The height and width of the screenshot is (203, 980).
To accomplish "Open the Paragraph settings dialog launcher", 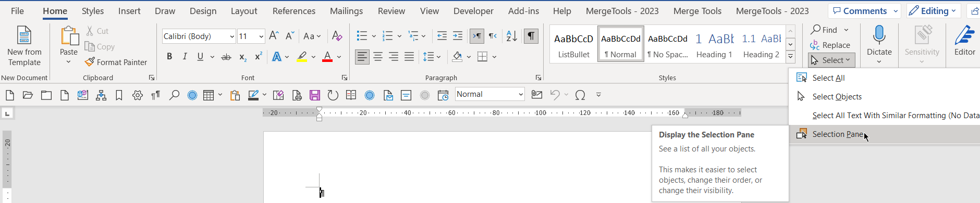I will pyautogui.click(x=538, y=78).
